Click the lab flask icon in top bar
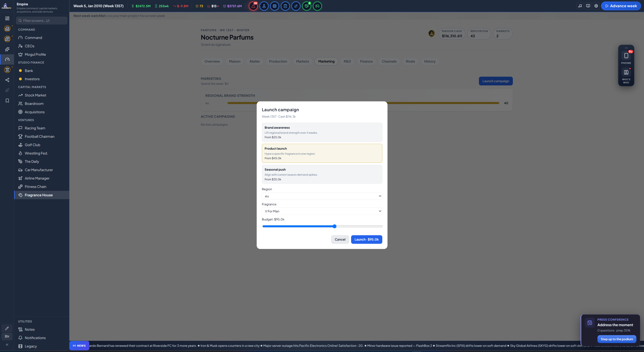The height and width of the screenshot is (352, 644). click(x=264, y=6)
